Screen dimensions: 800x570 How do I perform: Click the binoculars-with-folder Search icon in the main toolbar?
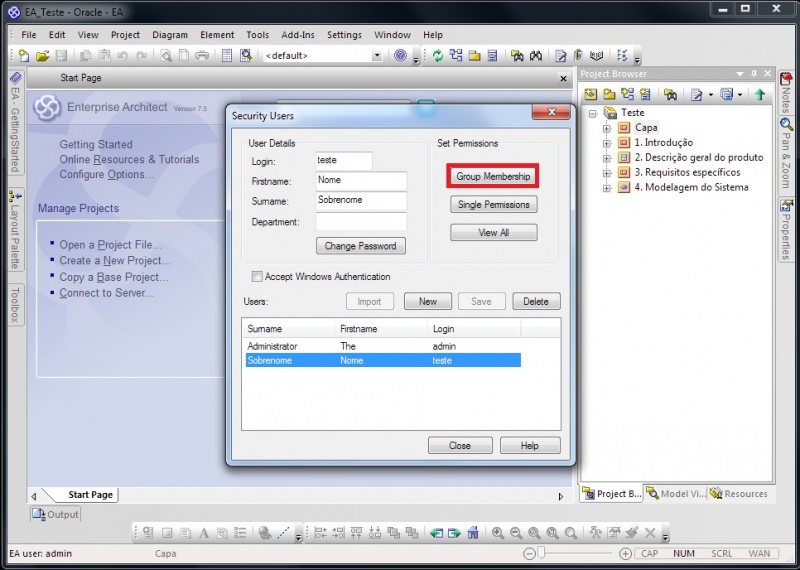pos(517,55)
